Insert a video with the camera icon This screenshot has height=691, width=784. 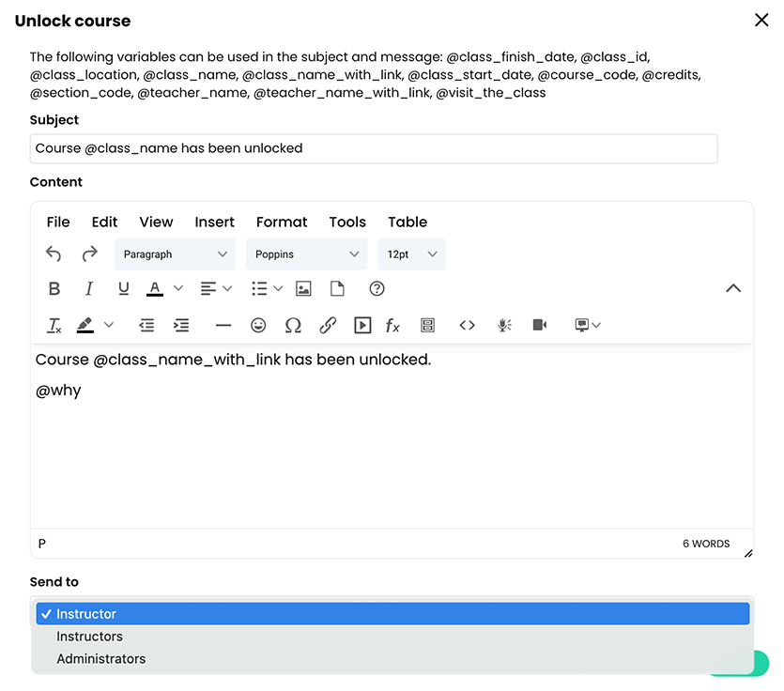click(538, 325)
